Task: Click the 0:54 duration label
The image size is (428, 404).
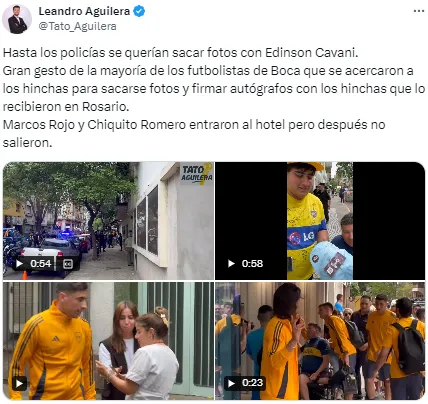Action: 41,264
